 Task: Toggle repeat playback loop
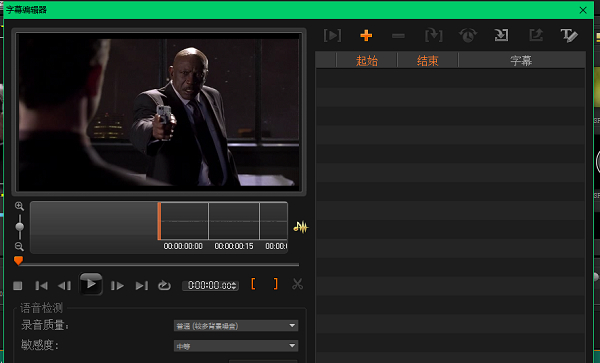click(164, 286)
